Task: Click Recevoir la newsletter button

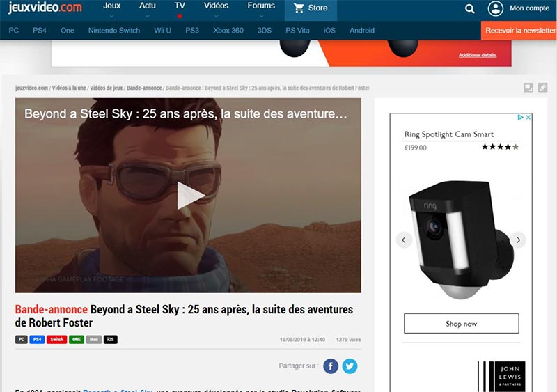Action: (x=519, y=31)
